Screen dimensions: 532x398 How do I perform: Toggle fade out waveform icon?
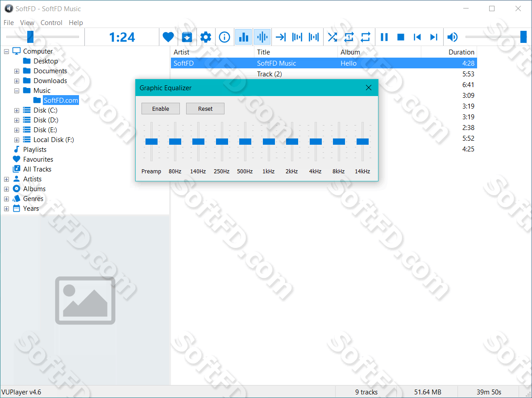[x=297, y=37]
